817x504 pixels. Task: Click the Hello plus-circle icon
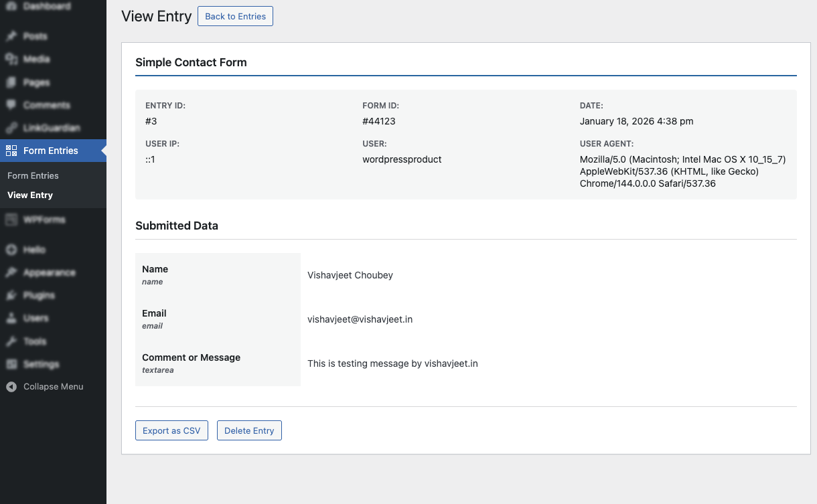click(11, 250)
